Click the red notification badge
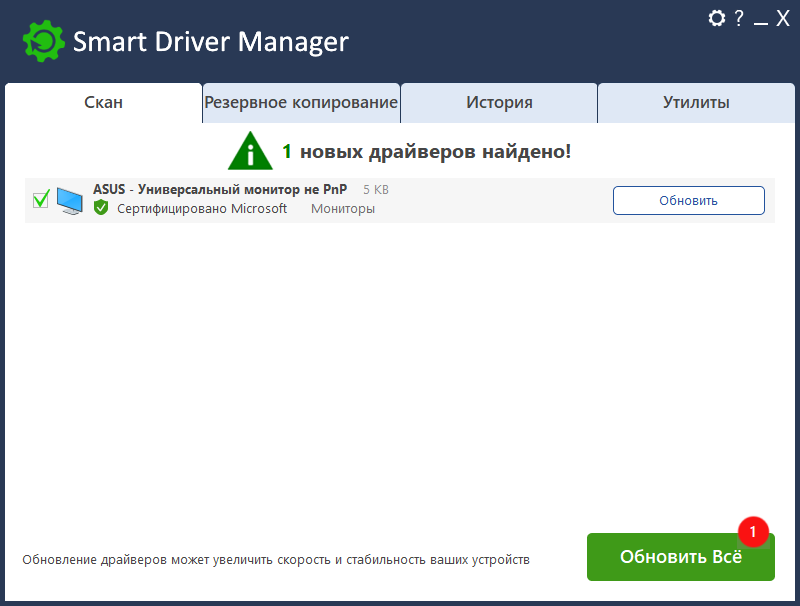This screenshot has height=606, width=800. (753, 531)
